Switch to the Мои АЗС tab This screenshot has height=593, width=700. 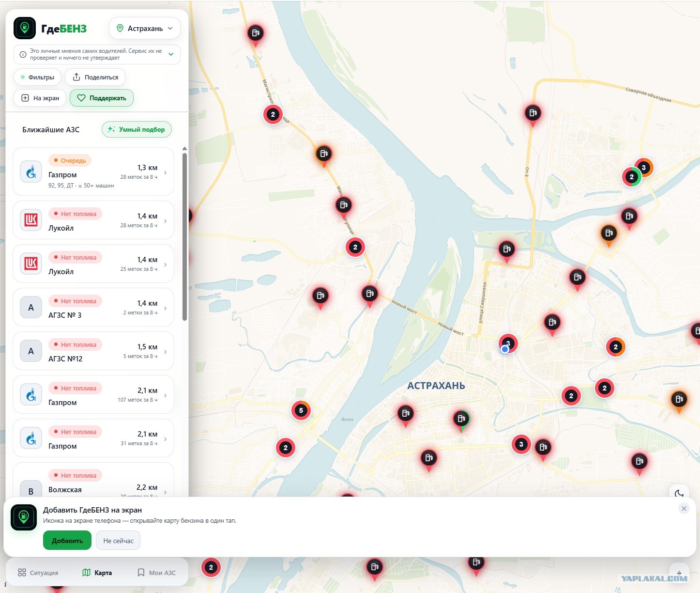tap(156, 573)
